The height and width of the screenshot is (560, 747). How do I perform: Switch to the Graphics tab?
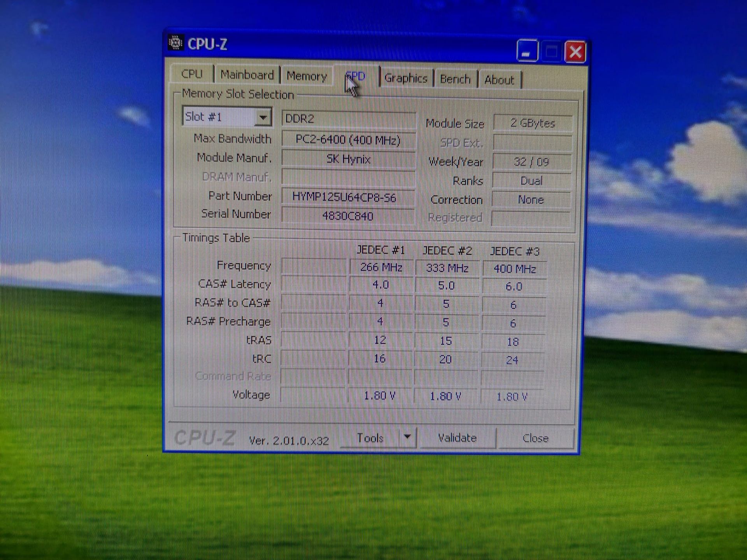[406, 78]
